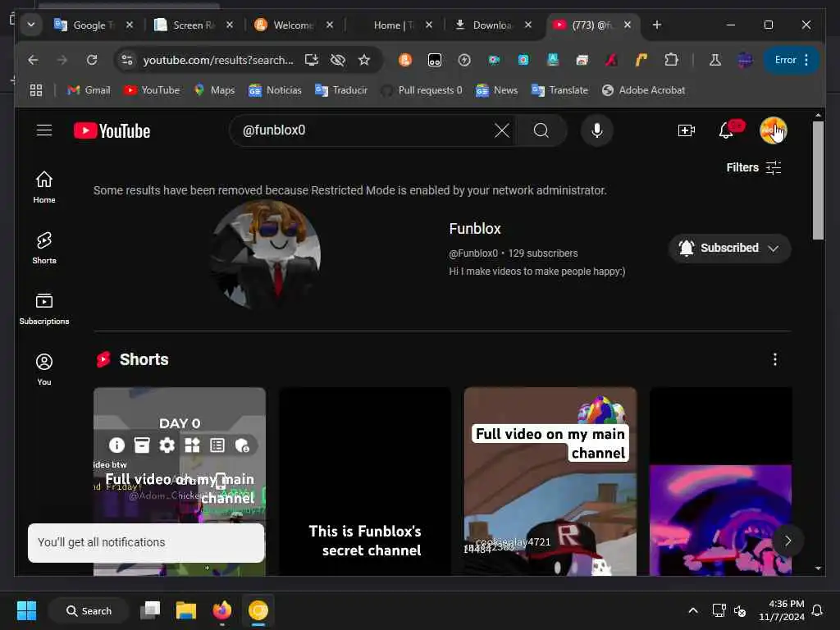
Task: Open Shorts in the sidebar
Action: (x=44, y=248)
